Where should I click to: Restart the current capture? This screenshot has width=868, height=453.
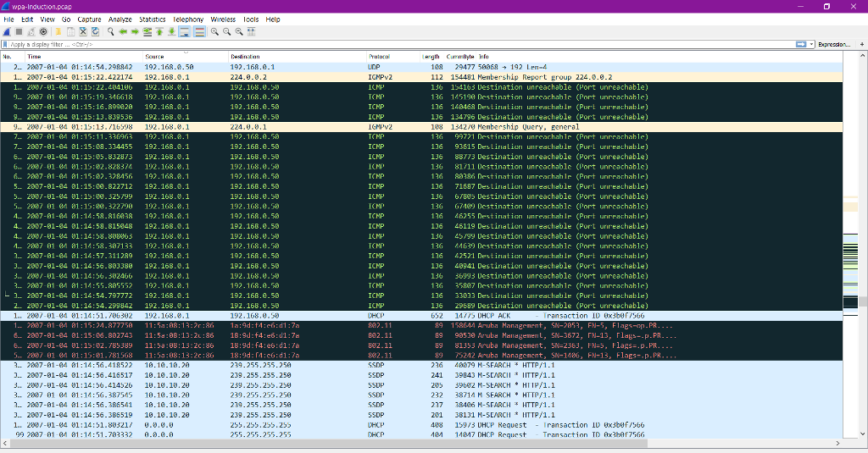(x=31, y=32)
